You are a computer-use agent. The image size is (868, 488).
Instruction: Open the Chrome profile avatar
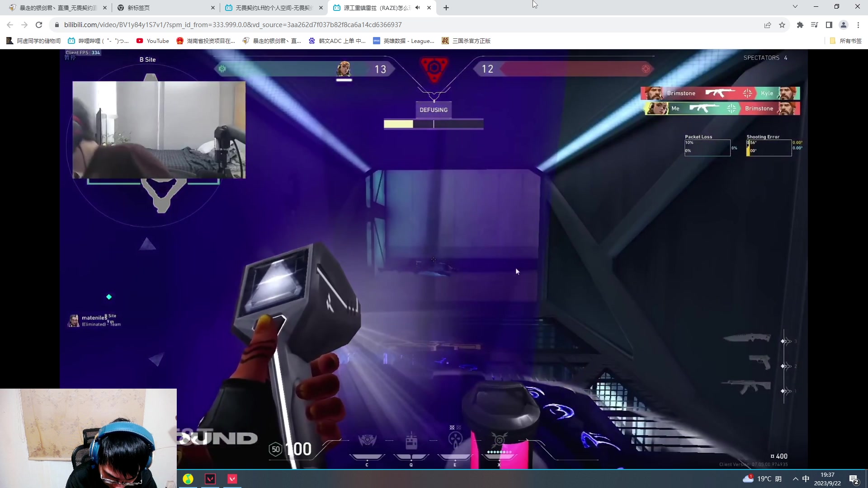click(x=843, y=25)
